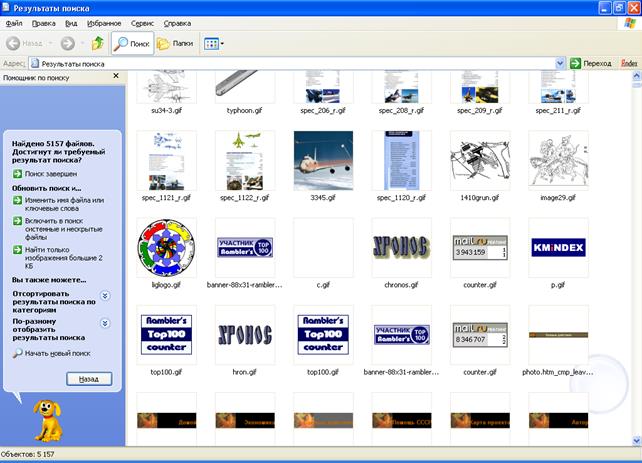The height and width of the screenshot is (463, 642).
Task: Expand the display results differently section
Action: 106,324
